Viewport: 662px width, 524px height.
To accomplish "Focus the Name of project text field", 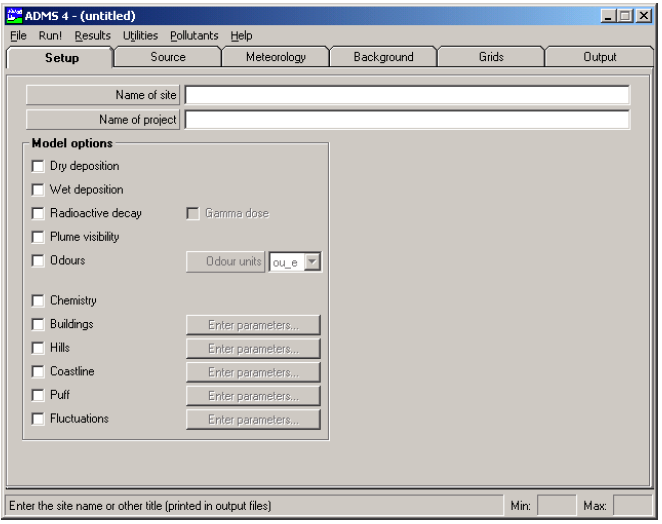I will [x=407, y=119].
